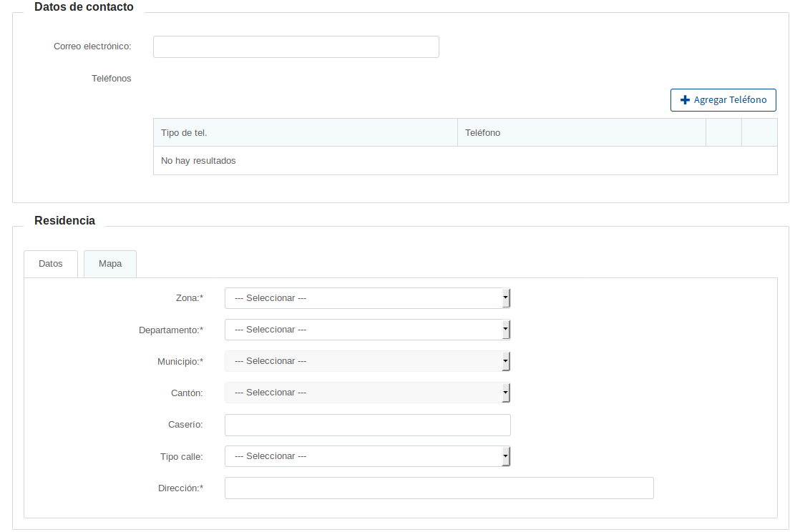
Task: Focus the Dirección input field
Action: pos(439,488)
